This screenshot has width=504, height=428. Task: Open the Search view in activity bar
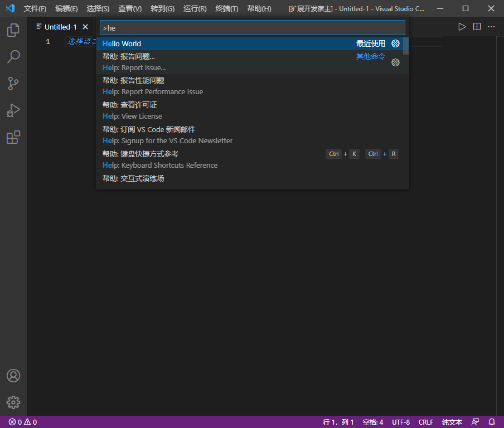13,57
